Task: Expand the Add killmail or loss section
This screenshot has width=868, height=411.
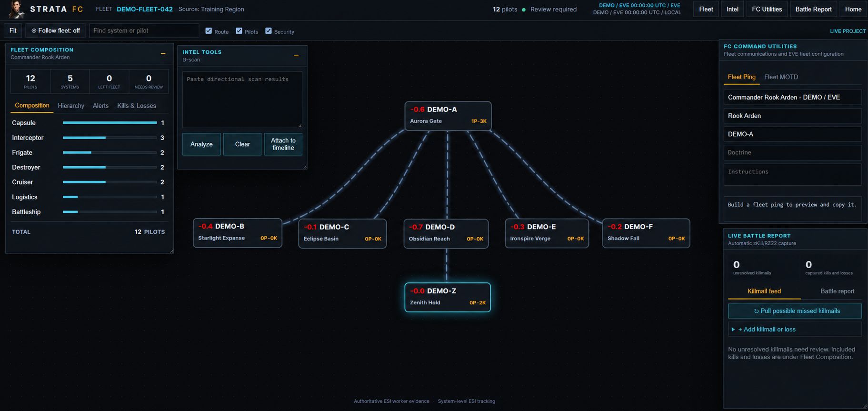Action: tap(795, 329)
